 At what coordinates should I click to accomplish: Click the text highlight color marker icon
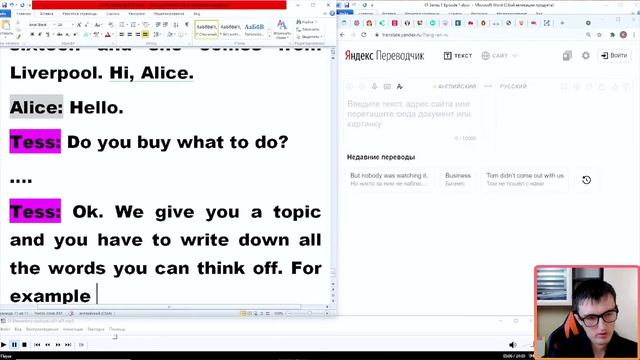(96, 35)
